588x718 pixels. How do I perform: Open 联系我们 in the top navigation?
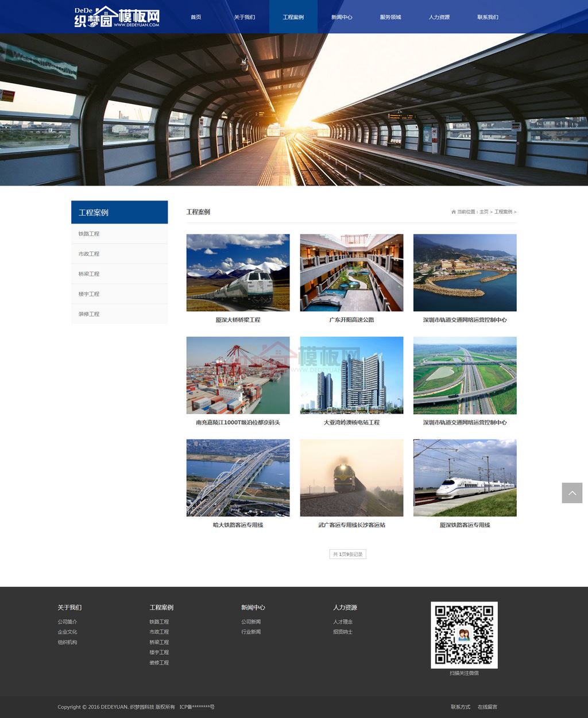point(488,17)
